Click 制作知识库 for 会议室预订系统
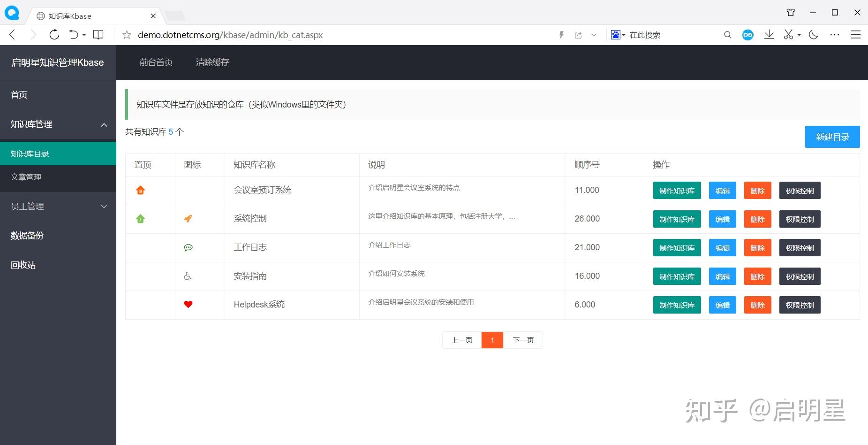868x445 pixels. coord(677,191)
